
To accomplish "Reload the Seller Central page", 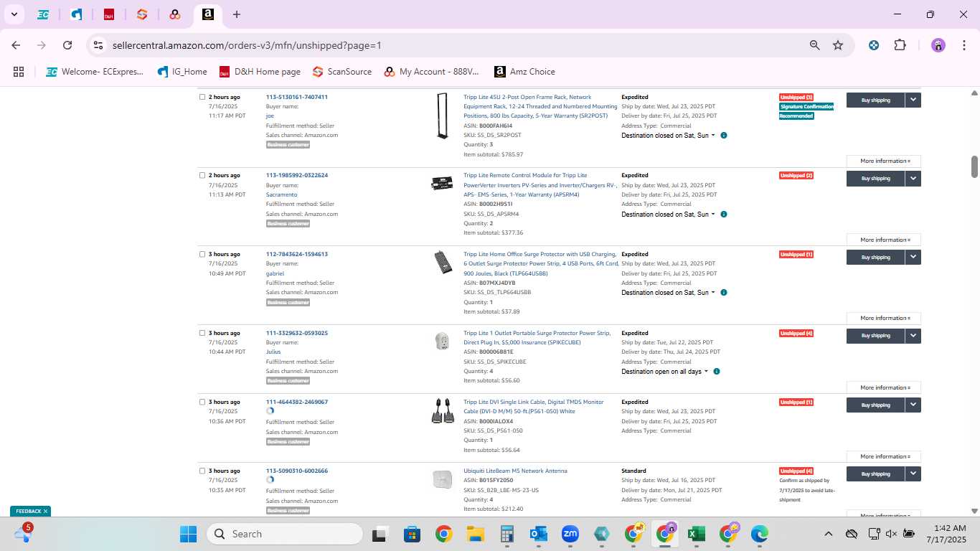I will tap(67, 45).
